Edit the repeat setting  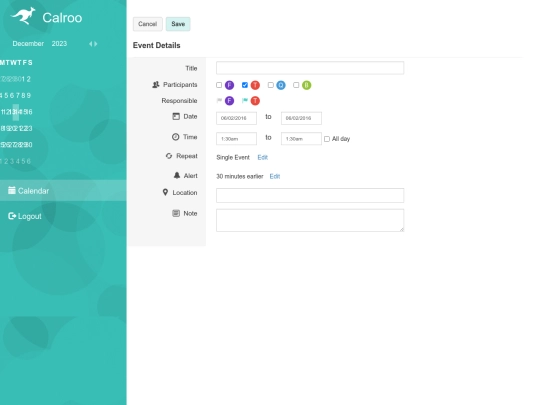(x=262, y=157)
